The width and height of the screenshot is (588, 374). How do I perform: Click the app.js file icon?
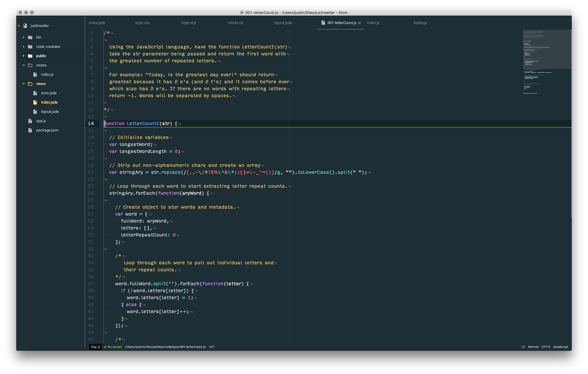pyautogui.click(x=30, y=121)
